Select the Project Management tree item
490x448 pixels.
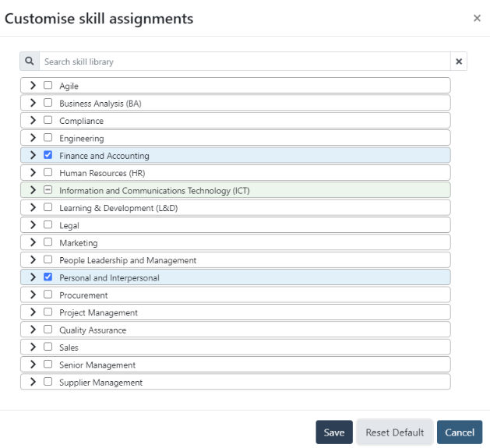[x=99, y=312]
